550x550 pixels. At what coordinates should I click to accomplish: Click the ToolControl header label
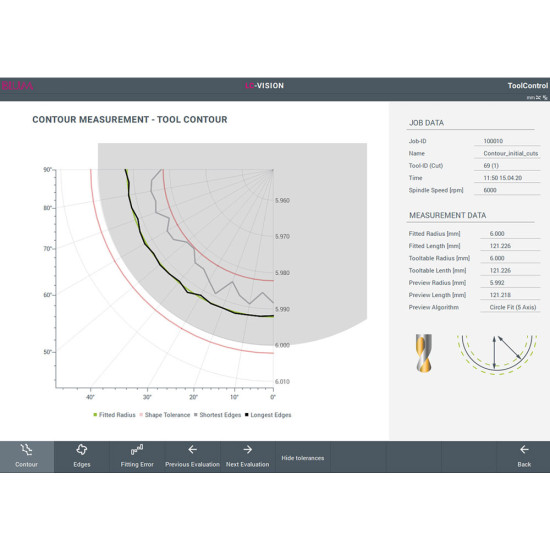(x=528, y=86)
